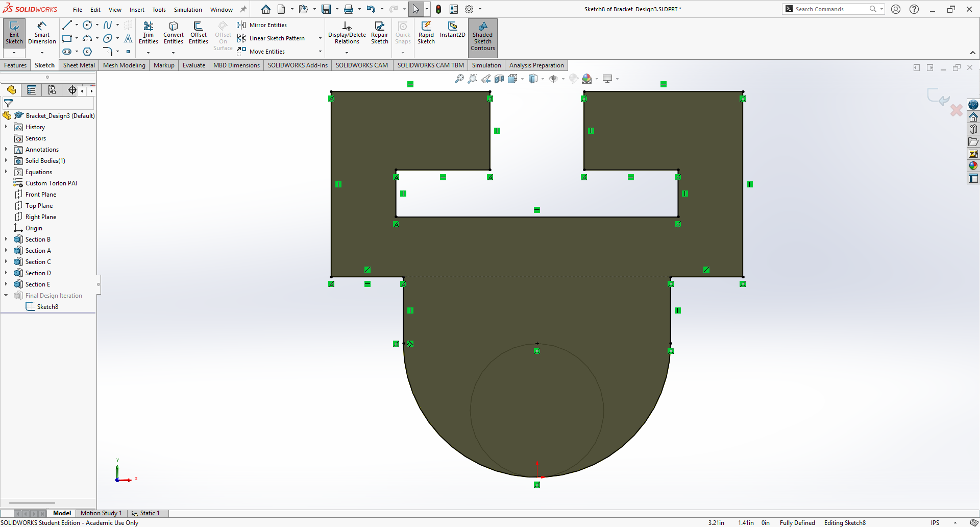Click the Save icon
980x527 pixels.
[326, 9]
